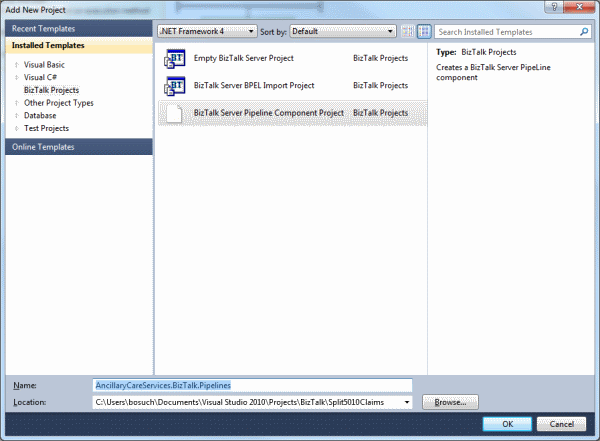The height and width of the screenshot is (441, 600).
Task: Open the Sort by Default dropdown
Action: tap(339, 32)
